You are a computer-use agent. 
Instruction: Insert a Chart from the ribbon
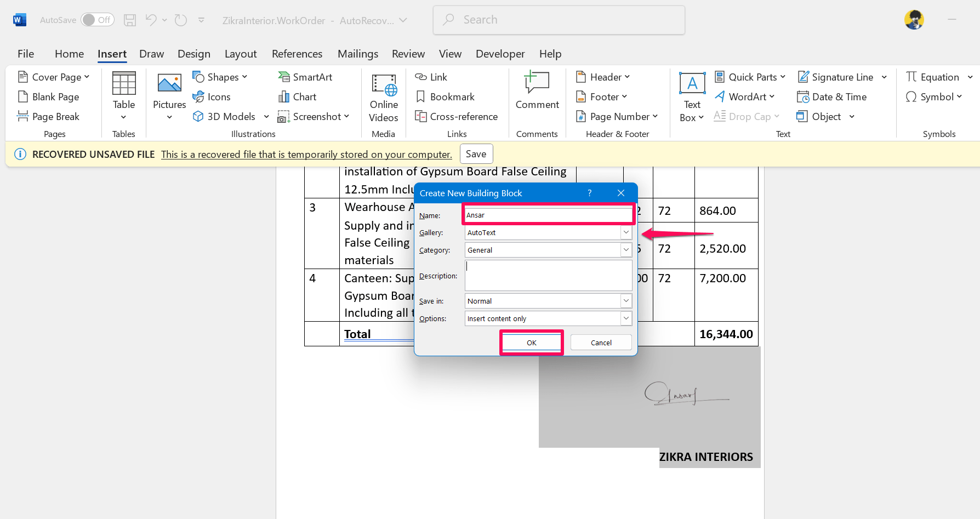coord(298,97)
